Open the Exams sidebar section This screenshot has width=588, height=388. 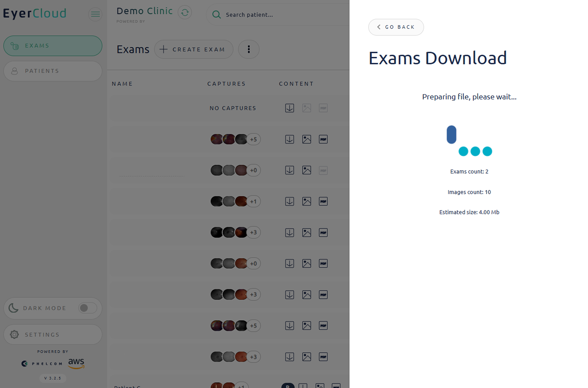(53, 46)
